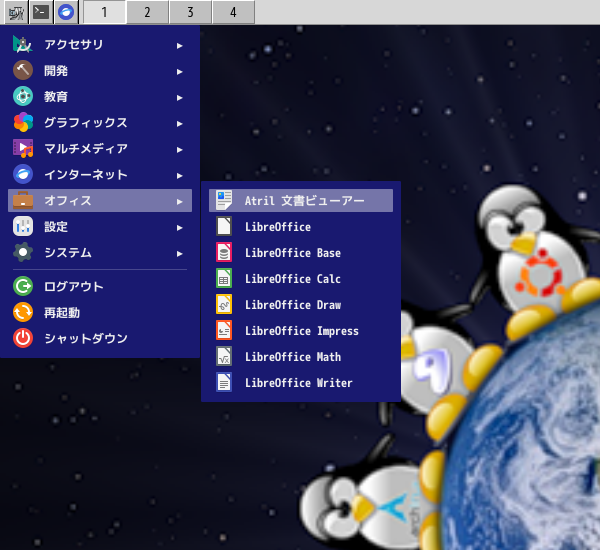Launch LibreOffice from the office submenu

click(301, 227)
